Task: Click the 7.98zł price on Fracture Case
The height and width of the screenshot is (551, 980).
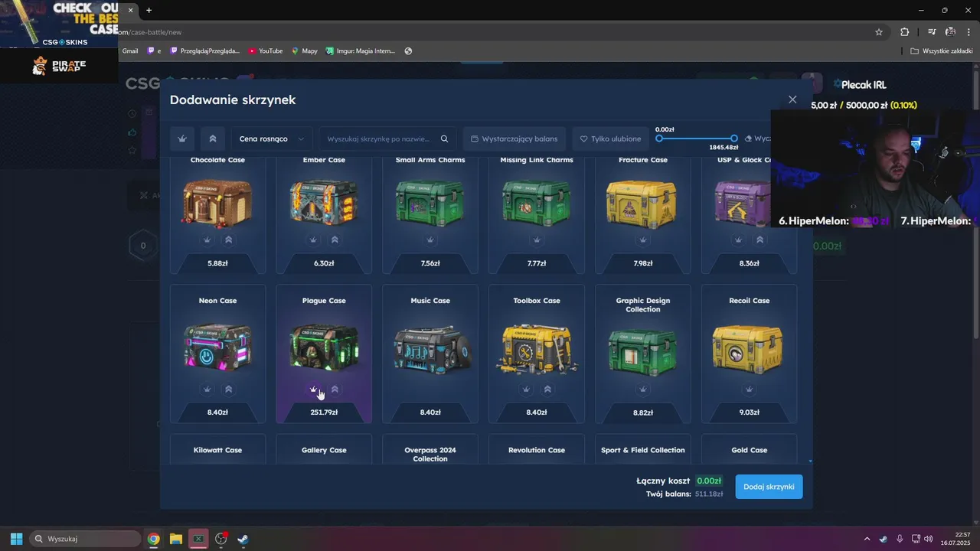Action: coord(643,263)
